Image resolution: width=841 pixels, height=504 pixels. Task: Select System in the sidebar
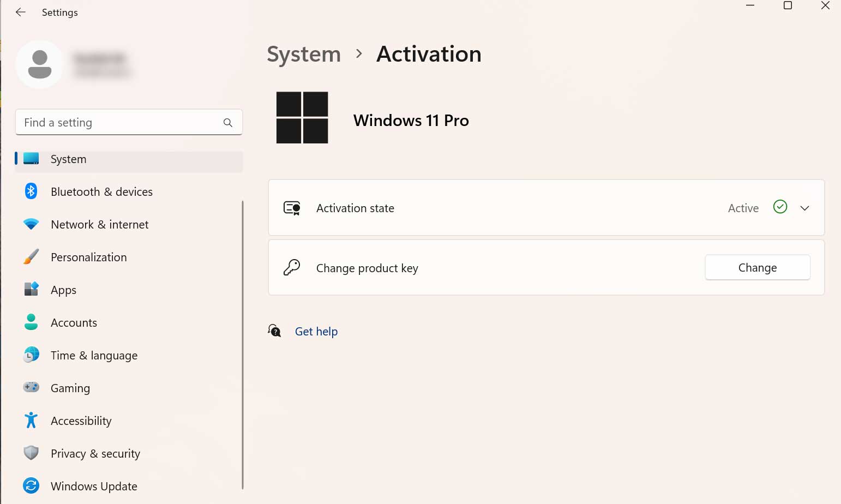coord(68,159)
